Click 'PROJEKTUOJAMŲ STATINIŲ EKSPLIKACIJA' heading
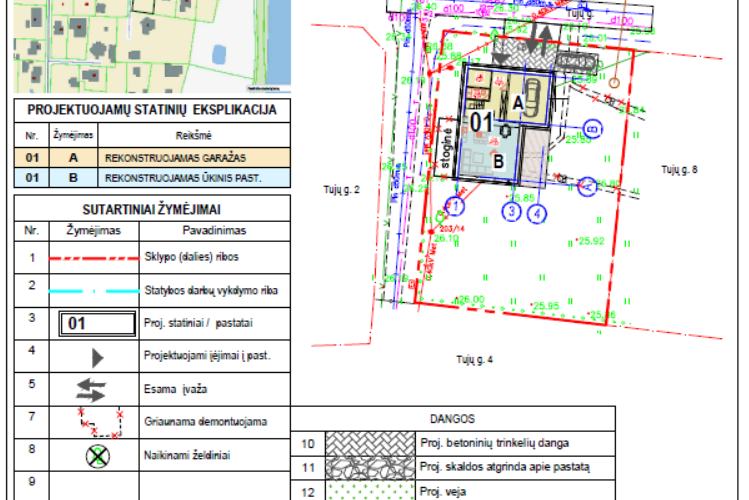The height and width of the screenshot is (500, 749). click(152, 110)
